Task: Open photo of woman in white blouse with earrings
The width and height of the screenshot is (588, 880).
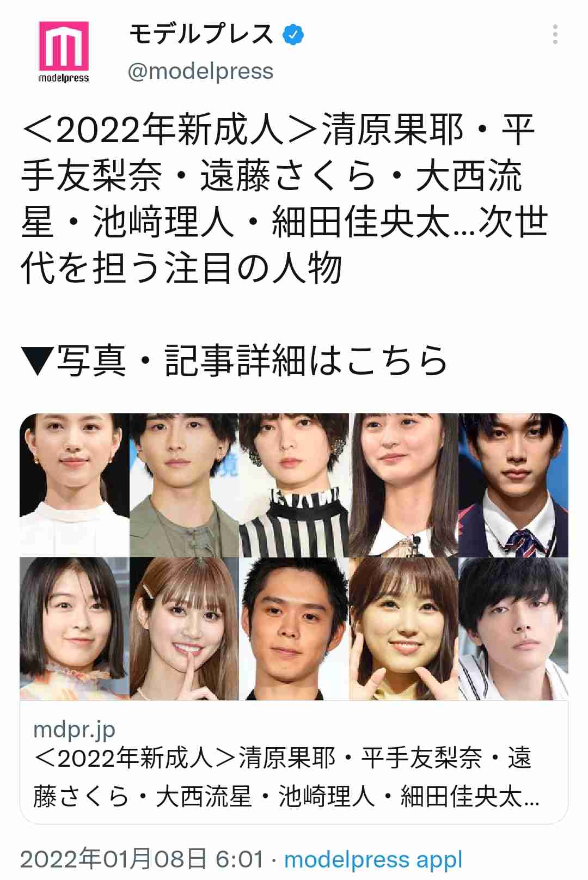Action: [75, 485]
